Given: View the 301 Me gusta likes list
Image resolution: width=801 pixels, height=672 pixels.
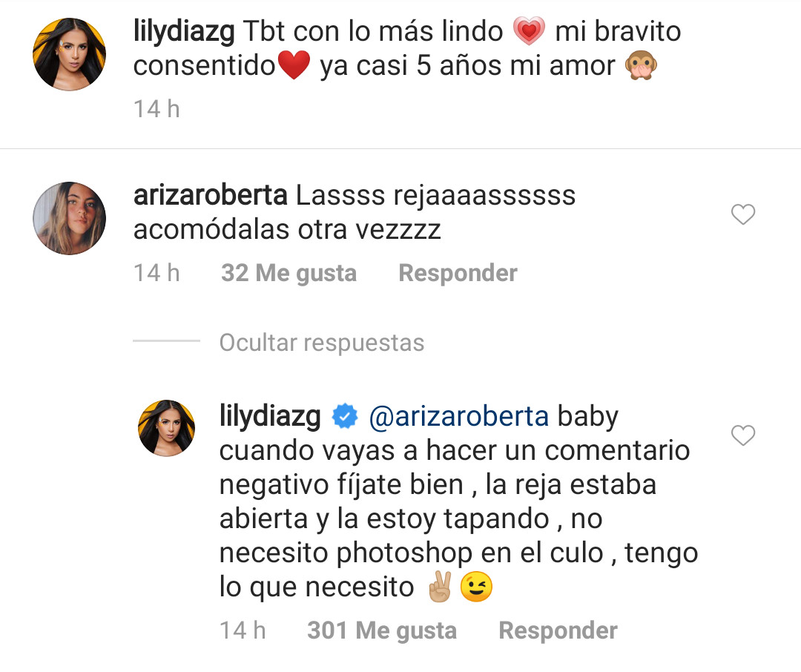Looking at the screenshot, I should tap(382, 630).
